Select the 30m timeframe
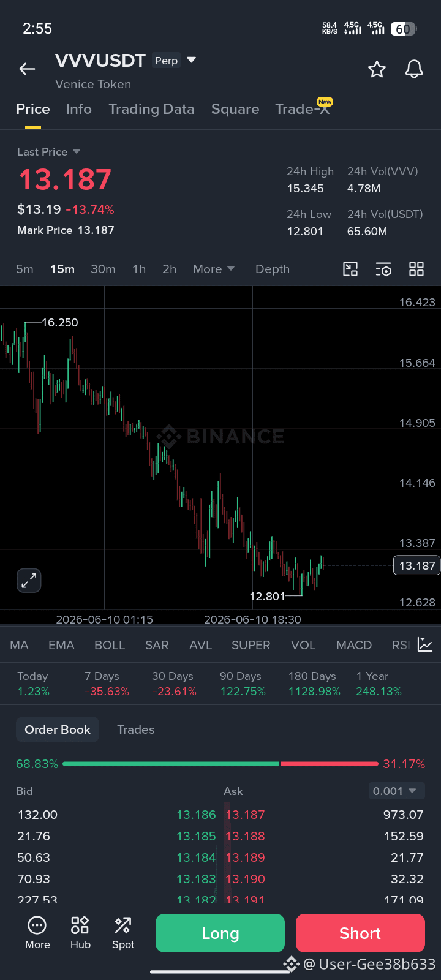441x980 pixels. pyautogui.click(x=103, y=269)
